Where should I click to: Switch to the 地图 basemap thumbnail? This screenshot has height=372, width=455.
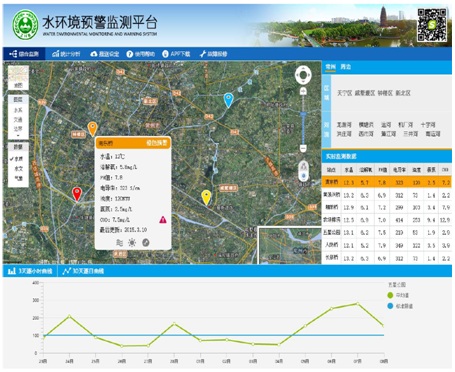18,77
